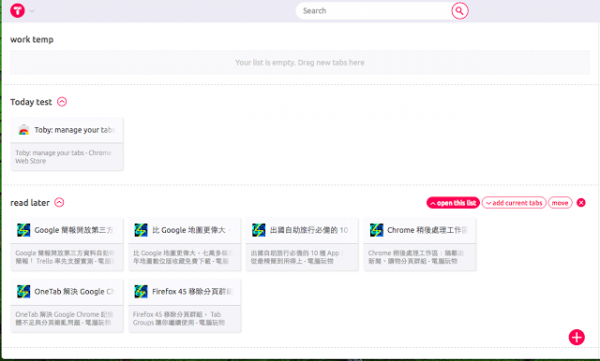Open the 'OneTab 解決 Google' card title
Image resolution: width=600 pixels, height=361 pixels.
click(75, 292)
